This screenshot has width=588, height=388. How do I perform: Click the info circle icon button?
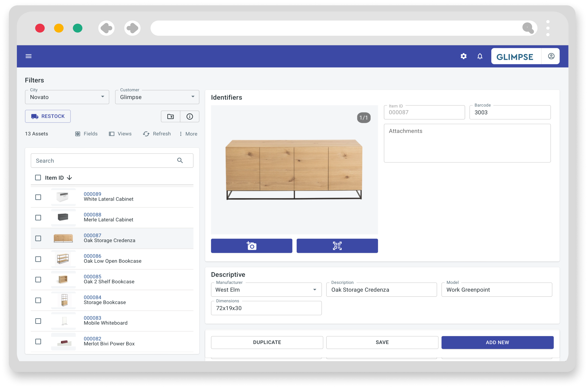pos(190,116)
